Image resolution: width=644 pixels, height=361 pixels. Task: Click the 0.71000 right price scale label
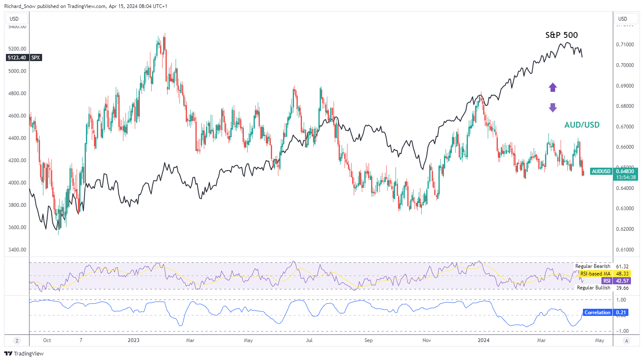coord(625,45)
